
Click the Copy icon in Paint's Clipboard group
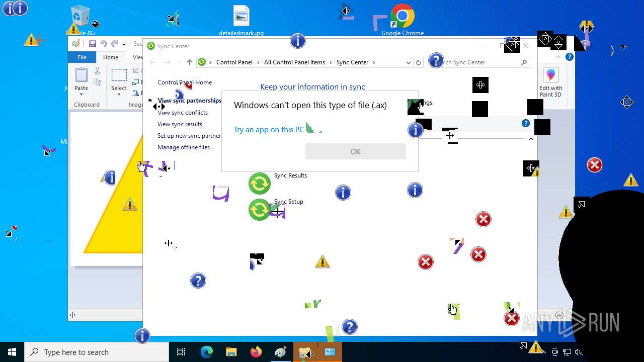(98, 82)
